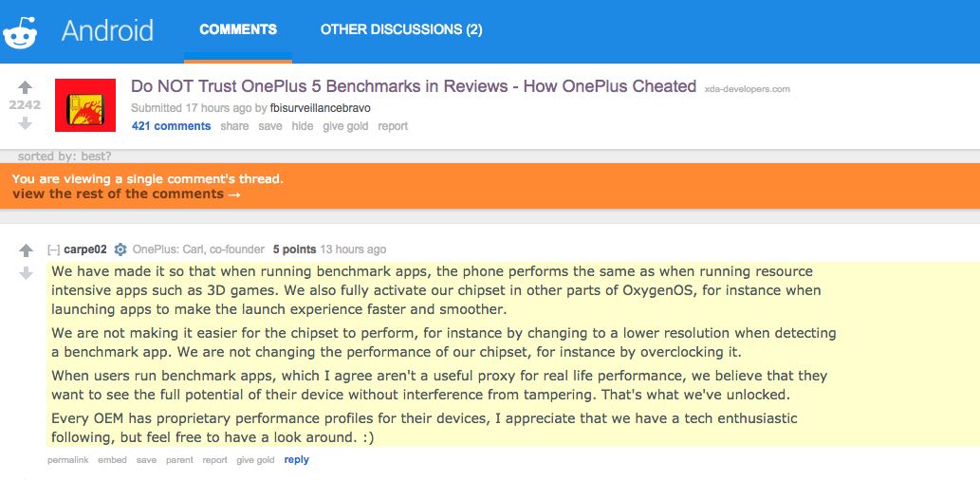Image resolution: width=980 pixels, height=480 pixels.
Task: Click the xda-developers.com domain link
Action: 747,89
